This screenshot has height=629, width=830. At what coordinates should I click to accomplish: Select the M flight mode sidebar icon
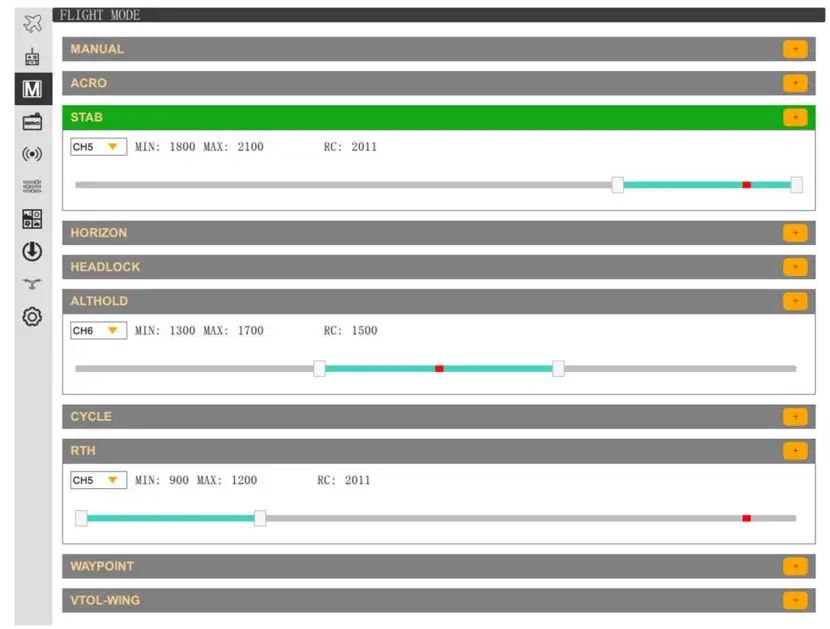coord(33,89)
